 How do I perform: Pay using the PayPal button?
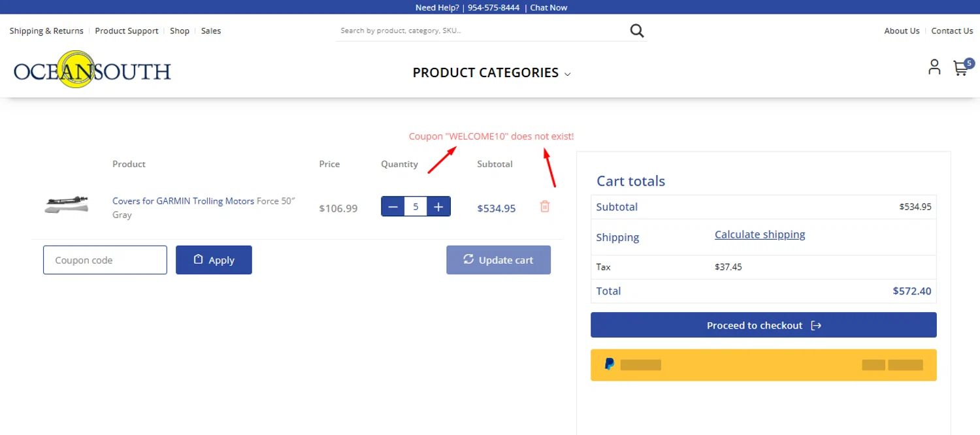(763, 365)
